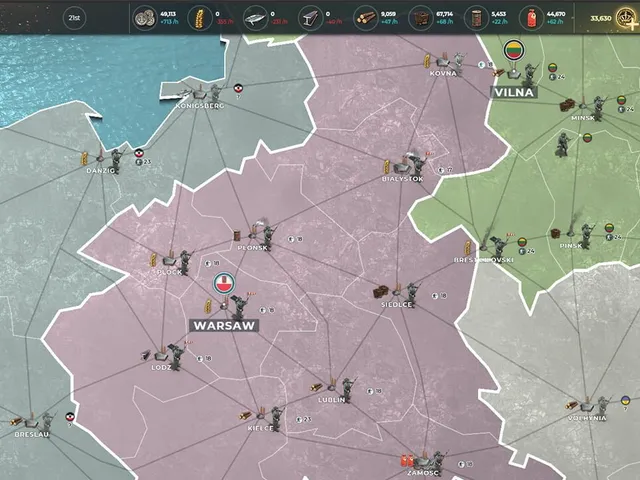
Task: Click the Siedlce city label
Action: [397, 304]
